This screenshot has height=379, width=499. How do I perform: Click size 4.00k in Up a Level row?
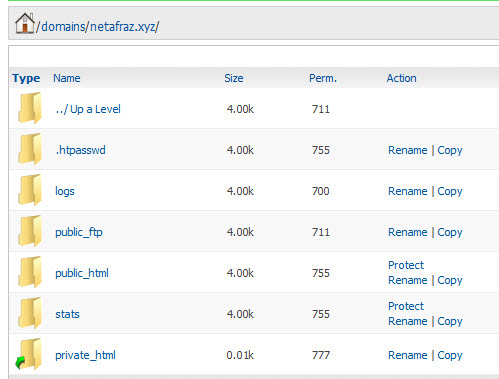click(x=240, y=109)
